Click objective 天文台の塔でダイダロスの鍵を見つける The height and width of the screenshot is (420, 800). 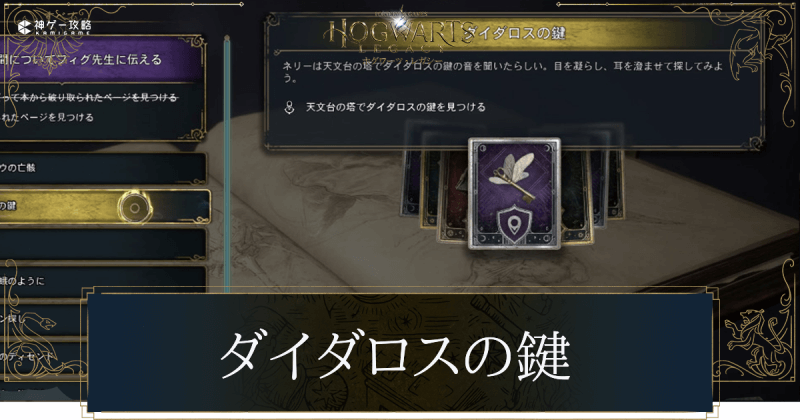(x=395, y=107)
